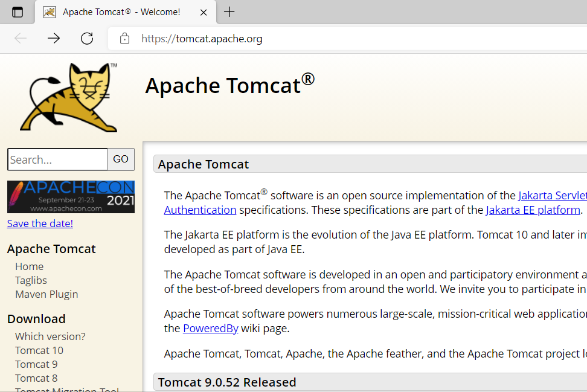
Task: Follow the Jakarta EE platform link
Action: (x=533, y=210)
